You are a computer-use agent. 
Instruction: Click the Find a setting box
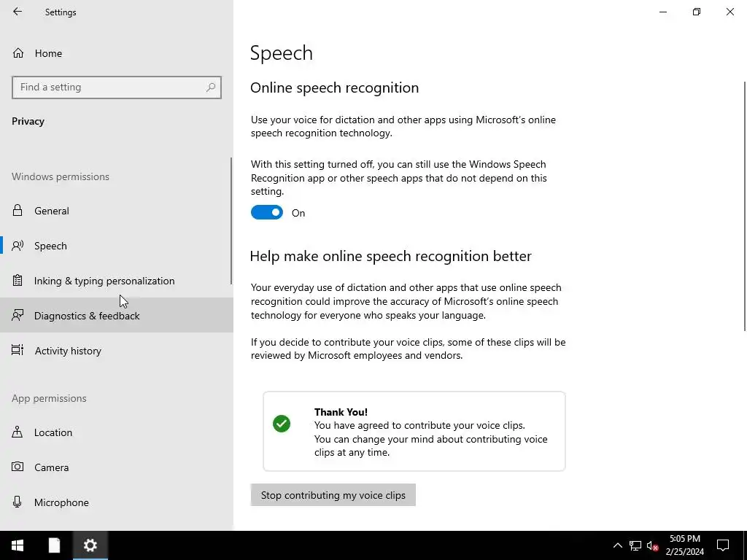[x=117, y=87]
